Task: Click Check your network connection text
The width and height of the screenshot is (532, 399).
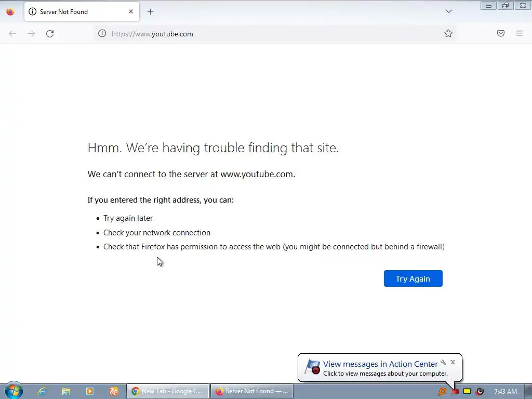Action: [x=157, y=233]
